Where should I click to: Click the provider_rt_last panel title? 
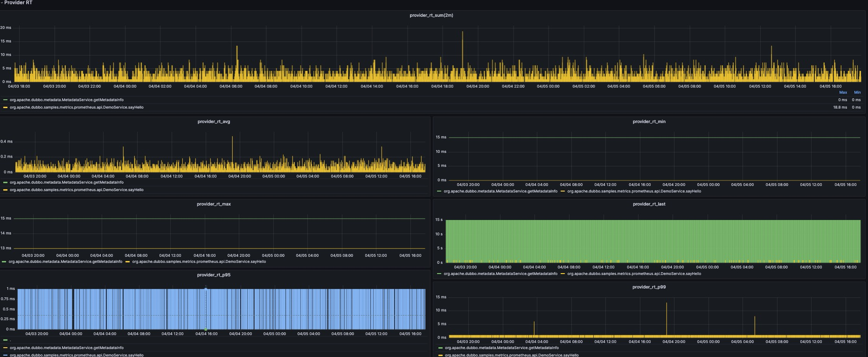[649, 204]
